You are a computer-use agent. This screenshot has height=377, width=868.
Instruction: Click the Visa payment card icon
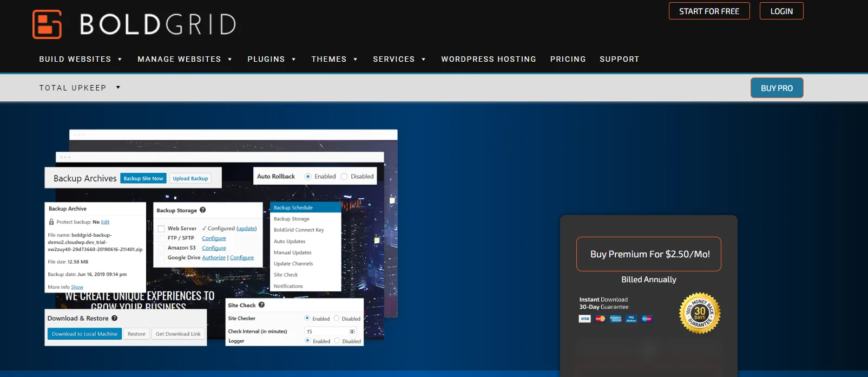point(585,318)
